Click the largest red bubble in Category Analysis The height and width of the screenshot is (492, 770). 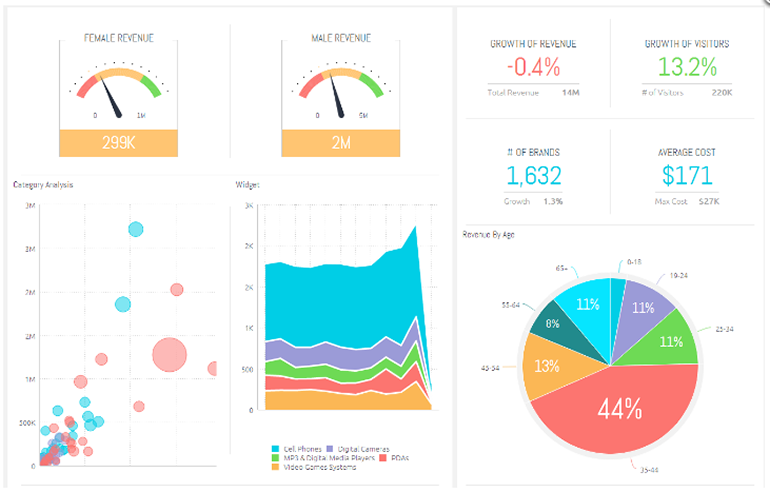(x=170, y=354)
